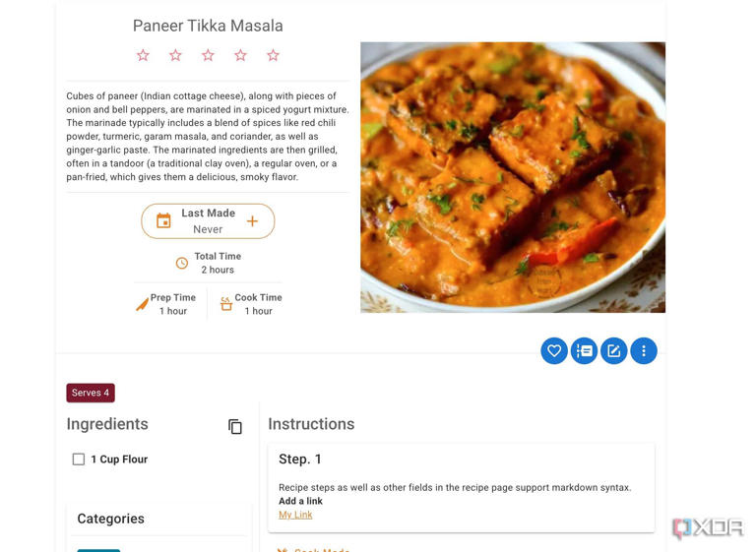756x552 pixels.
Task: Rate the recipe one star
Action: pos(143,55)
